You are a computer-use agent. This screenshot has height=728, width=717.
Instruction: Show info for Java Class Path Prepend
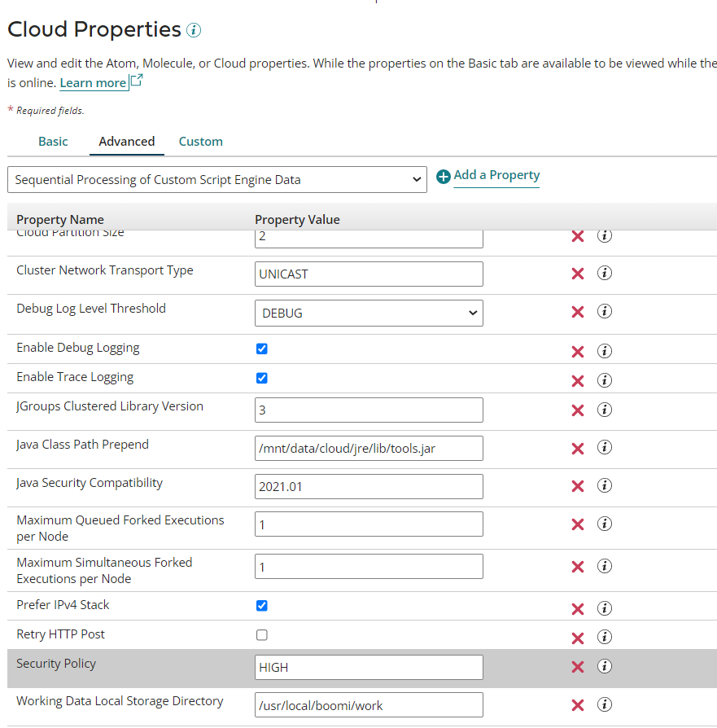(x=605, y=448)
